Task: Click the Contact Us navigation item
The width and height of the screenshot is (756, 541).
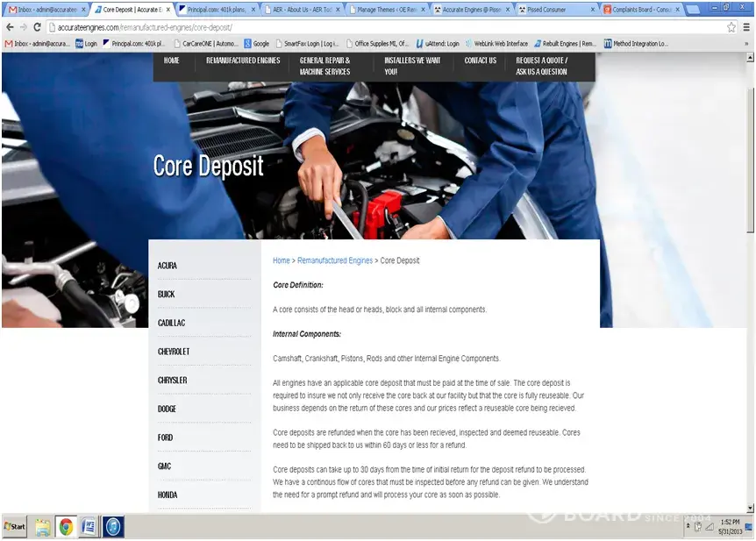Action: coord(480,61)
